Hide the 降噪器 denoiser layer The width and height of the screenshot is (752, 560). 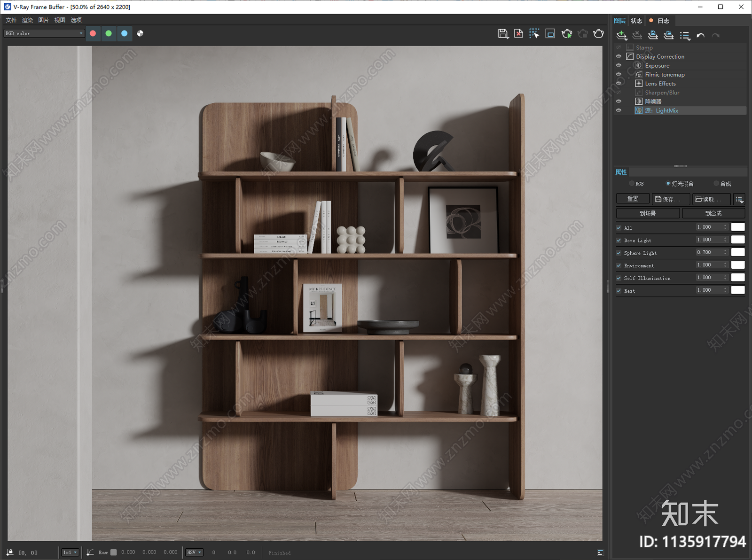click(619, 101)
